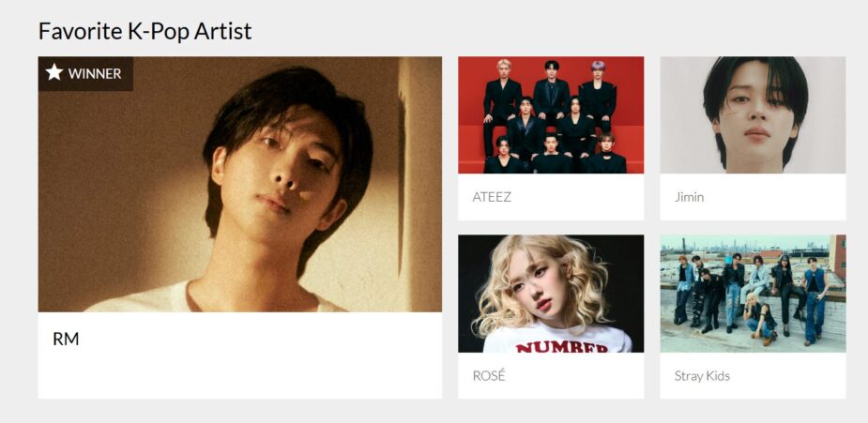Click the Stray Kids name label
Image resolution: width=868 pixels, height=423 pixels.
[702, 376]
